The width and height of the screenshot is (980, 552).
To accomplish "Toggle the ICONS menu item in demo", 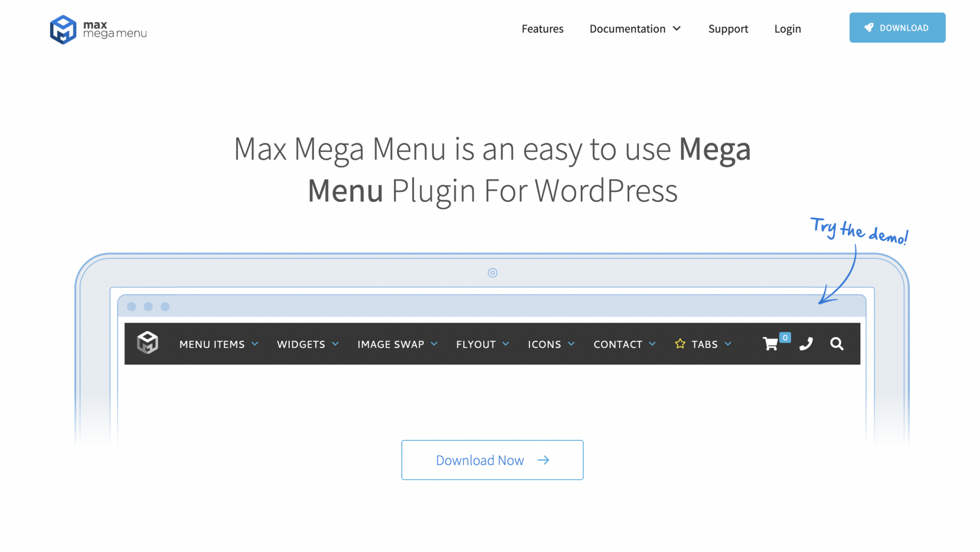I will 551,344.
